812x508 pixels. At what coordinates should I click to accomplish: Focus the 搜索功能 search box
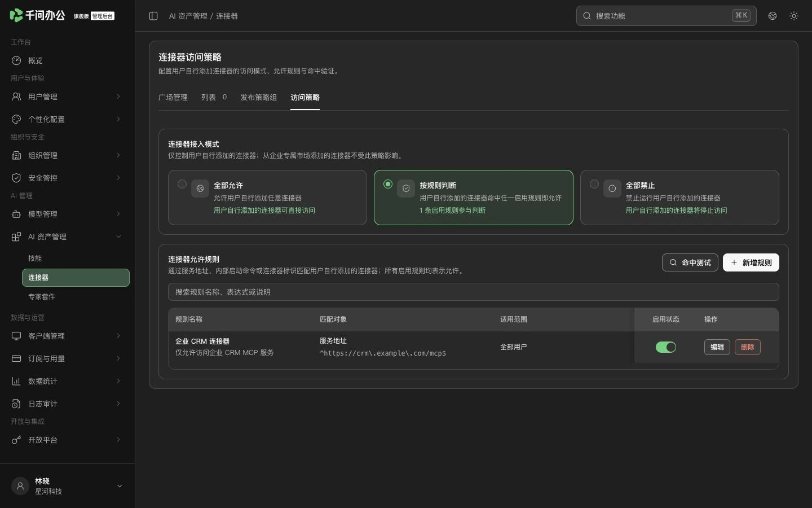coord(667,16)
